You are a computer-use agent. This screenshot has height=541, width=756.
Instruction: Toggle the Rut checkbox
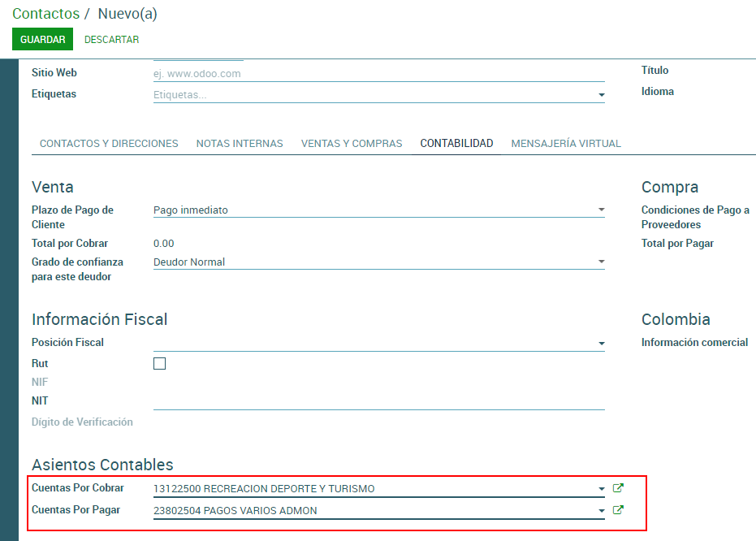click(159, 364)
